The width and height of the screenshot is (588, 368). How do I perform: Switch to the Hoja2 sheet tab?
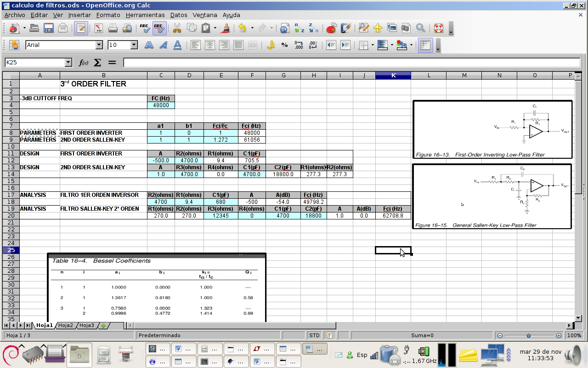(66, 326)
